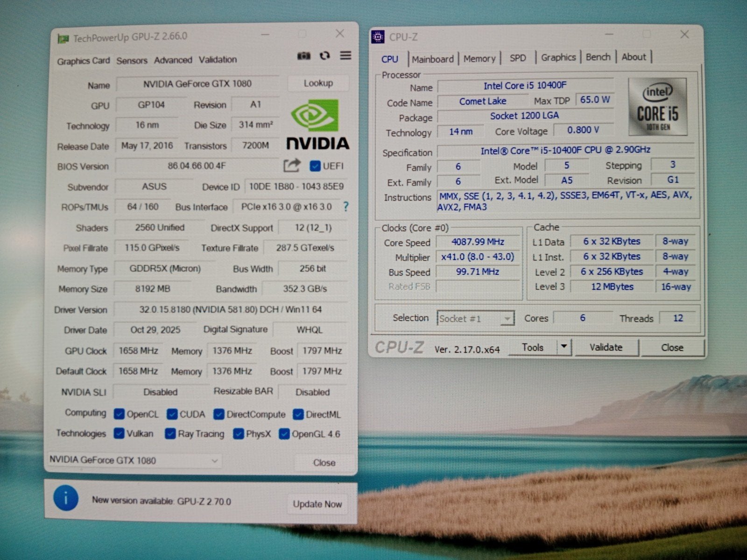Click the Max TDP 65.0 W value
Viewport: 747px width, 560px height.
point(595,100)
